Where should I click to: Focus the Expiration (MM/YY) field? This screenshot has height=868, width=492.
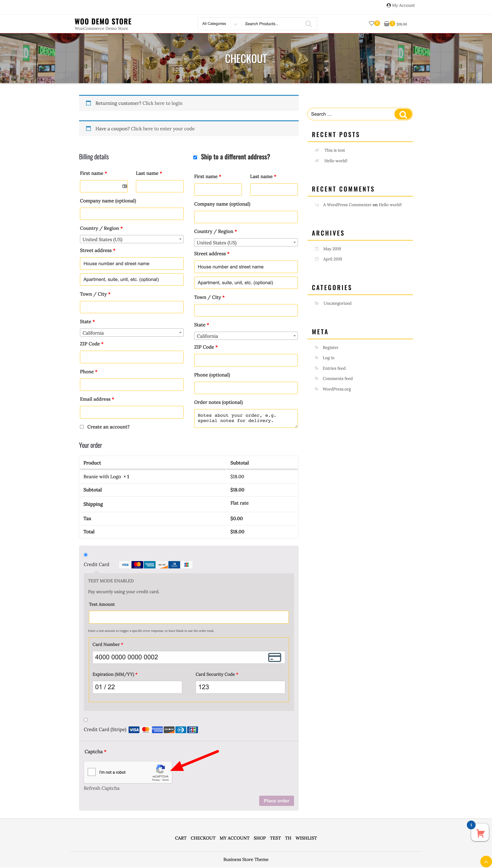(x=137, y=687)
